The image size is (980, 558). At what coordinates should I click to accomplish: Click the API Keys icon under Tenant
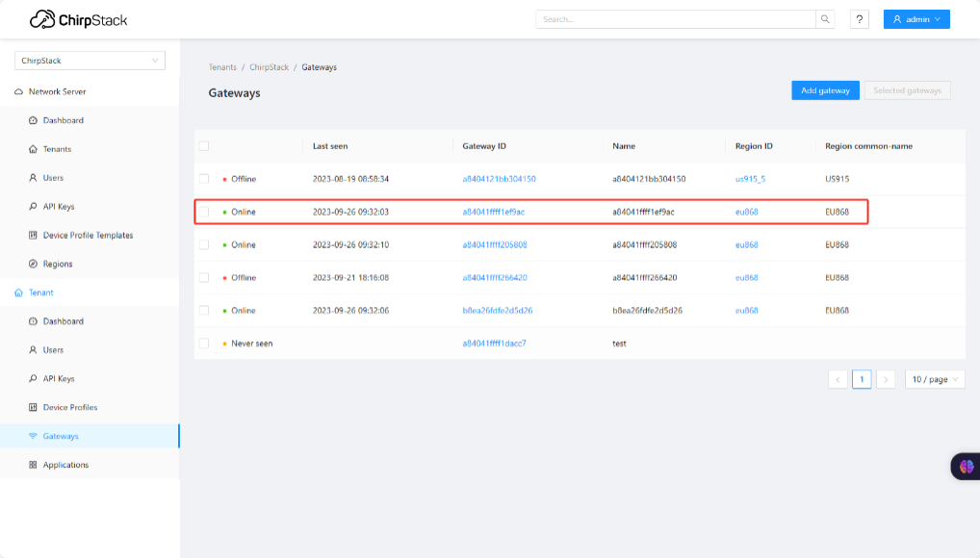pyautogui.click(x=33, y=378)
